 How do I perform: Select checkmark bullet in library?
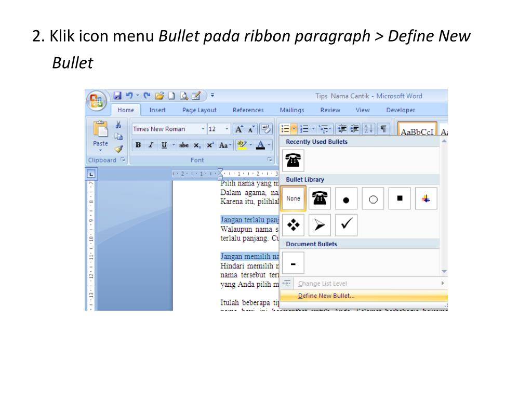point(346,225)
